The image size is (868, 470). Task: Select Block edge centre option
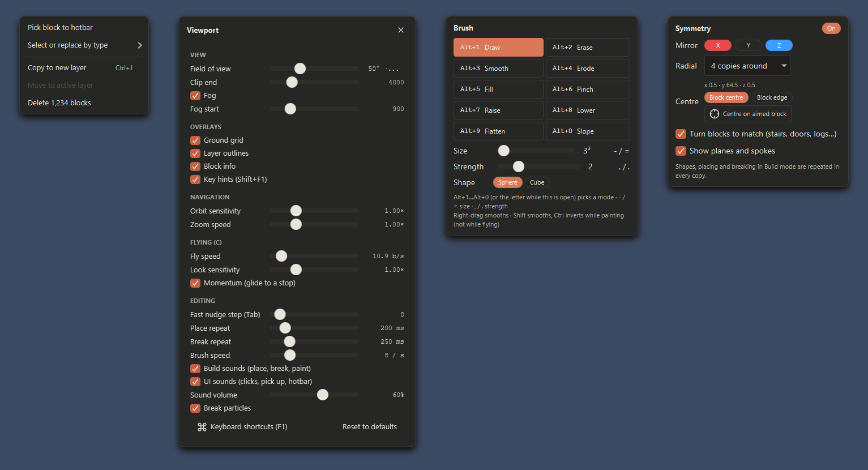coord(772,97)
